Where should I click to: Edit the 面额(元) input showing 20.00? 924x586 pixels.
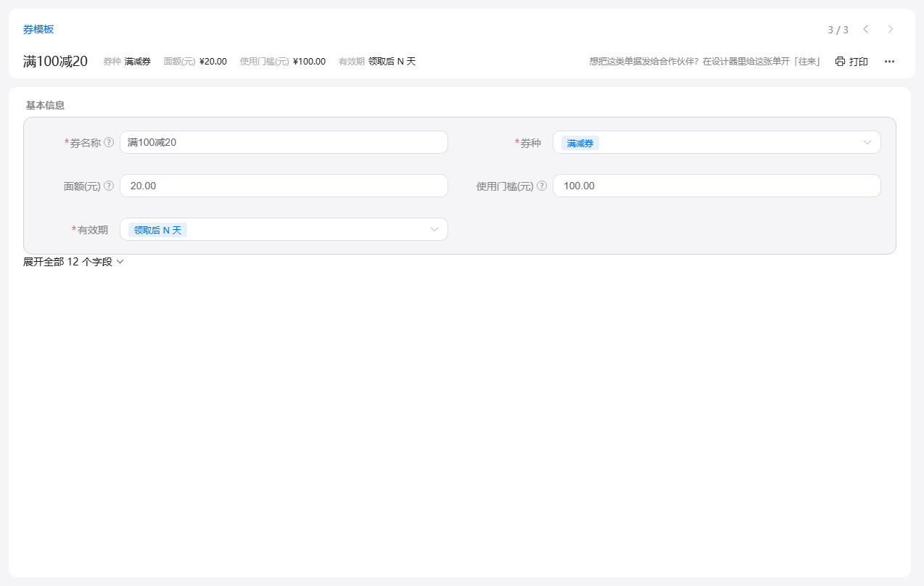(x=284, y=186)
